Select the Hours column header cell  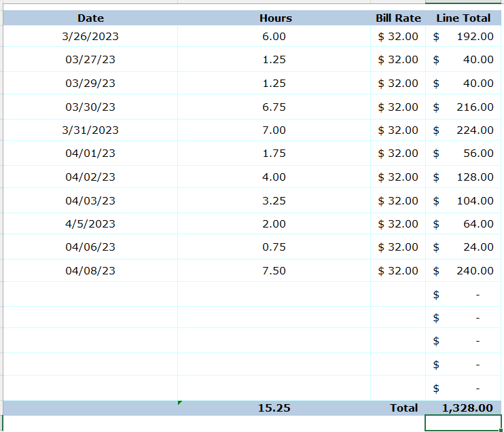(275, 18)
